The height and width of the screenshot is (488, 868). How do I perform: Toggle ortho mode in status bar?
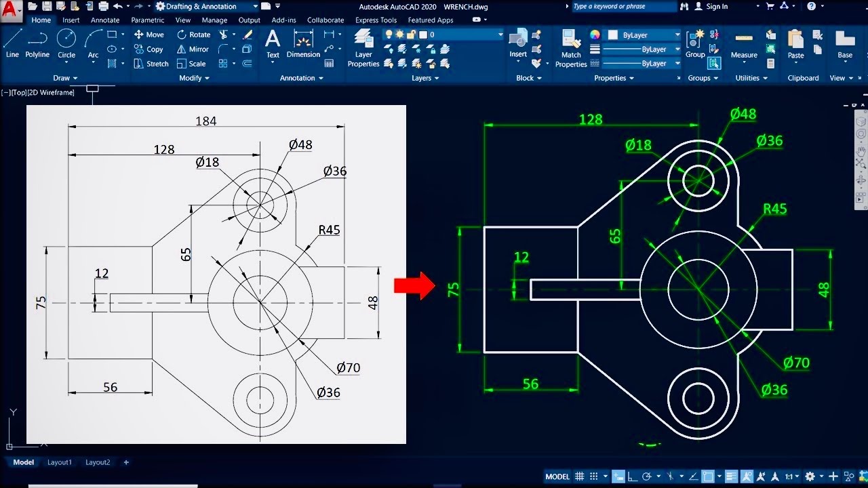pyautogui.click(x=633, y=476)
